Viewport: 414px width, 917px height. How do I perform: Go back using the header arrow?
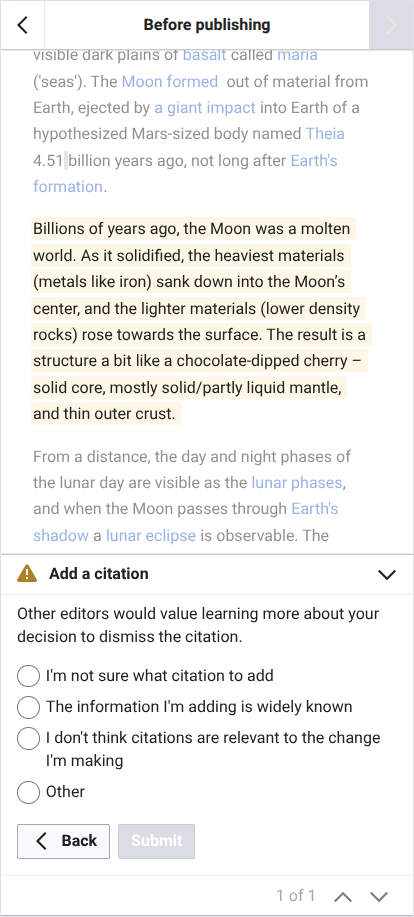click(22, 25)
